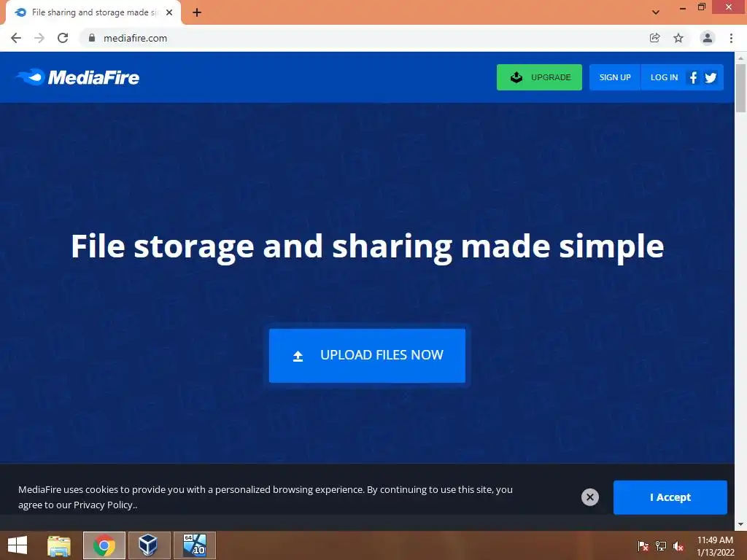
Task: Go back with browser back arrow
Action: click(x=16, y=38)
